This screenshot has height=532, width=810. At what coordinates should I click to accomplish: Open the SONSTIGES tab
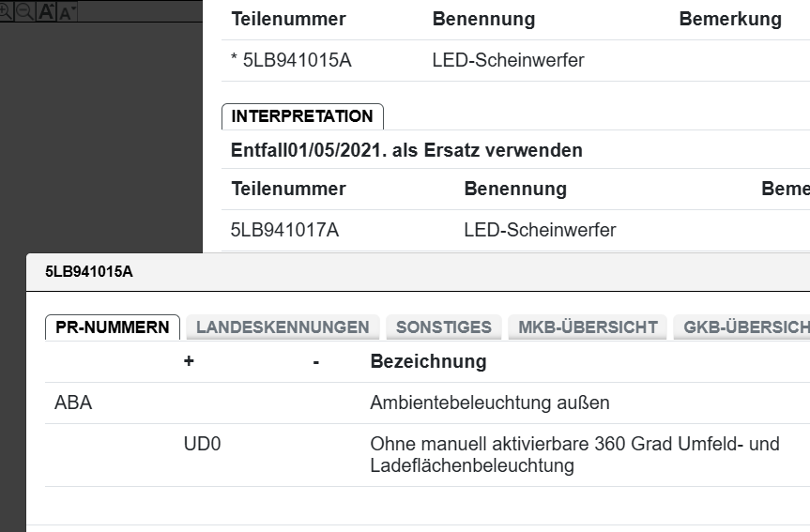coord(443,327)
